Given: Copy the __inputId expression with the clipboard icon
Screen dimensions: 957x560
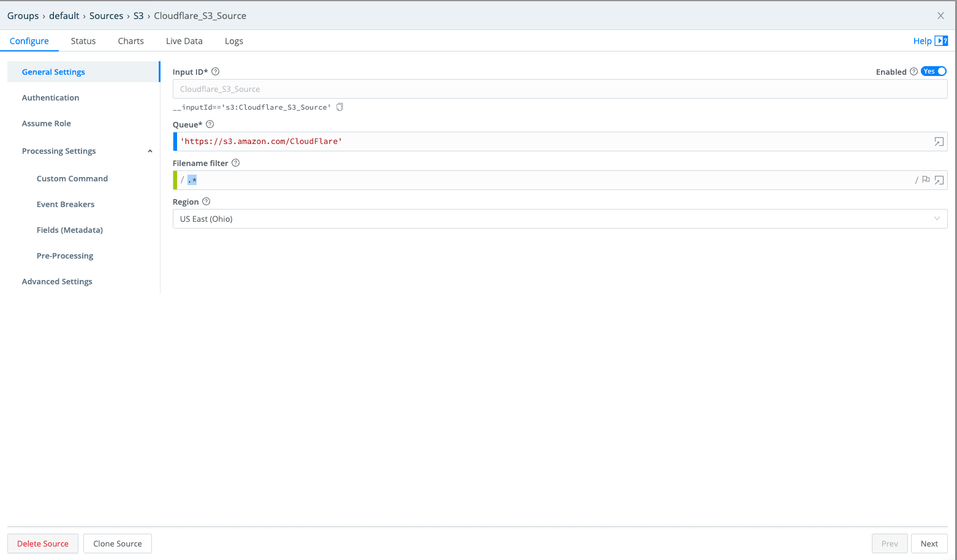Looking at the screenshot, I should coord(339,107).
